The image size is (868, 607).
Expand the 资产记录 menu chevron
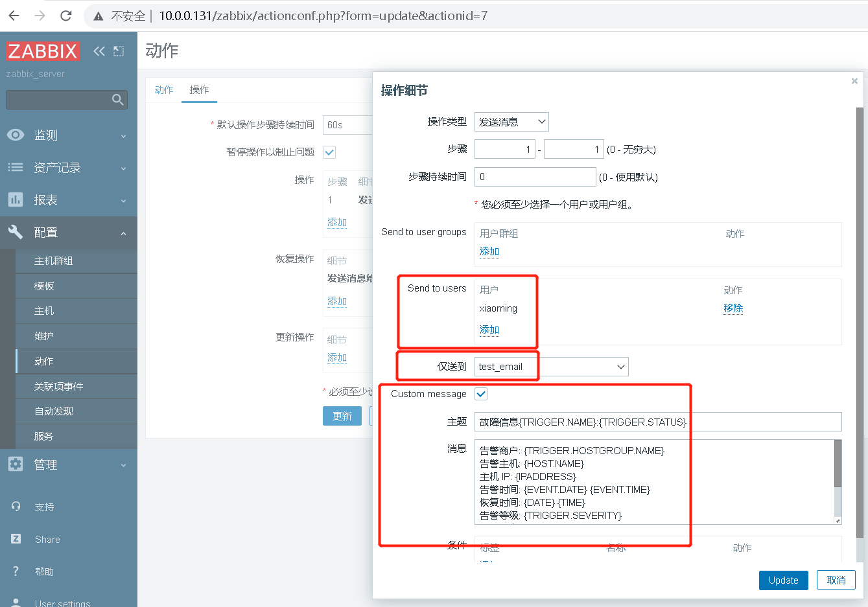point(123,168)
